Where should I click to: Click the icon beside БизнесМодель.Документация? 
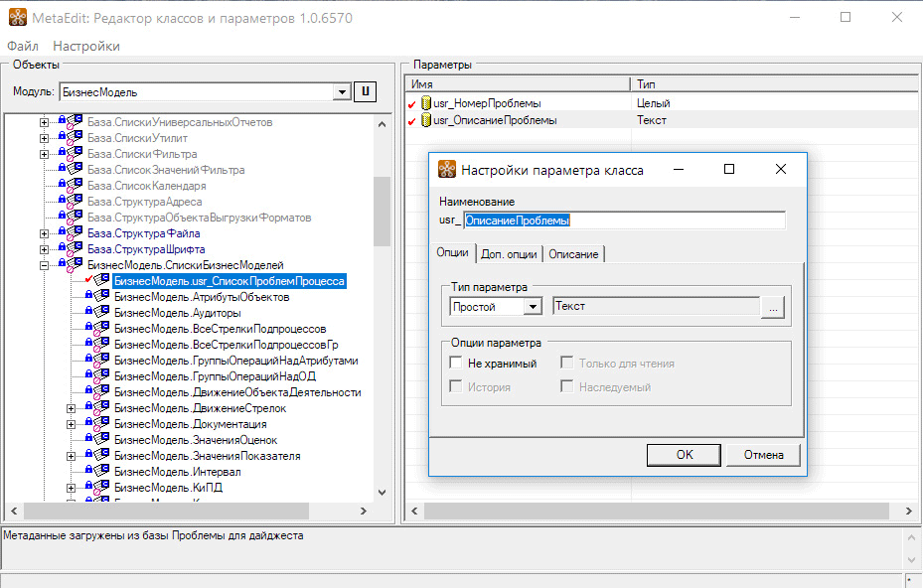point(102,424)
